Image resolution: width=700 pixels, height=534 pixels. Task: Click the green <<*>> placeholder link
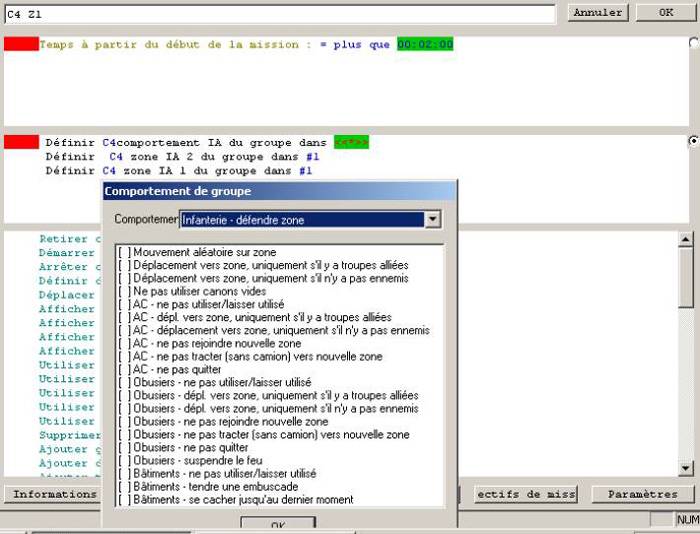(x=351, y=143)
